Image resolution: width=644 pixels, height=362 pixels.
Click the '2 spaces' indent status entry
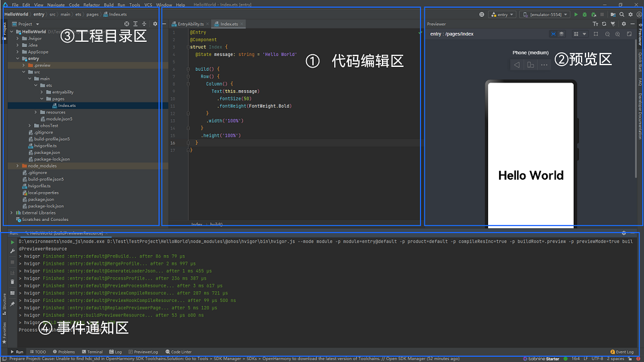pyautogui.click(x=615, y=359)
